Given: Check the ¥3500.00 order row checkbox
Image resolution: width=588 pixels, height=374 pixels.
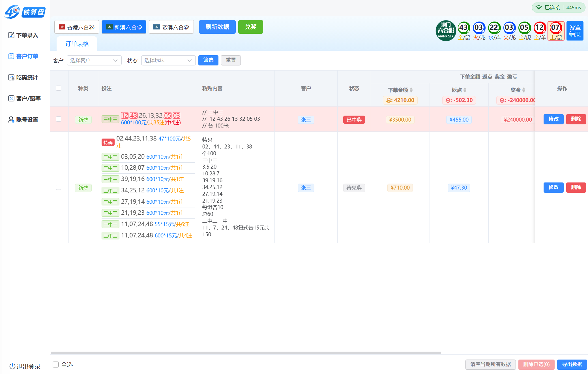Looking at the screenshot, I should coord(59,119).
